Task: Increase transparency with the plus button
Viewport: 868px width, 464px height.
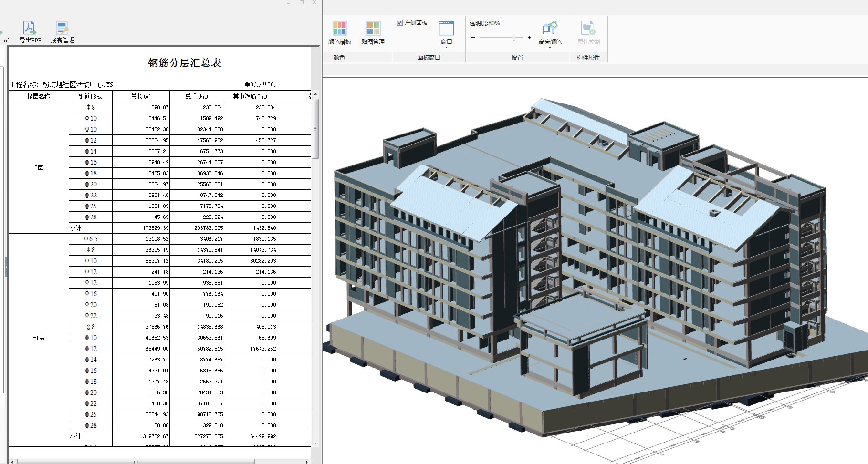Action: point(529,37)
